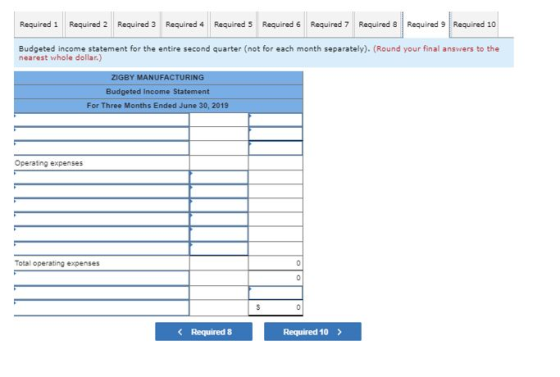Go to the Required 4 tab
Viewport: 560px width, 377px height.
pyautogui.click(x=185, y=24)
